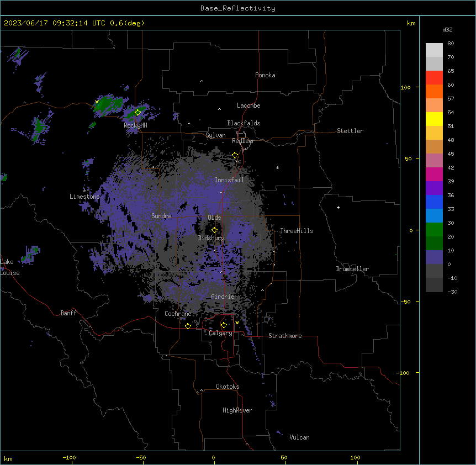
Task: Click the green 30 dBZ legend color
Action: pos(434,230)
